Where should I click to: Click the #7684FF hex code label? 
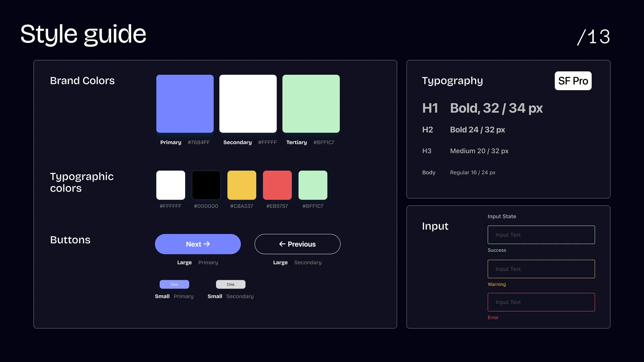click(199, 142)
